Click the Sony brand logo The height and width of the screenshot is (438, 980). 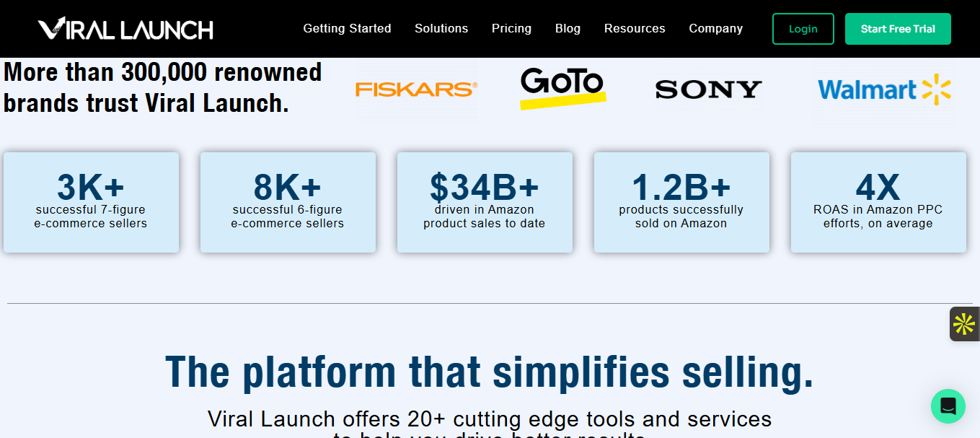[708, 89]
